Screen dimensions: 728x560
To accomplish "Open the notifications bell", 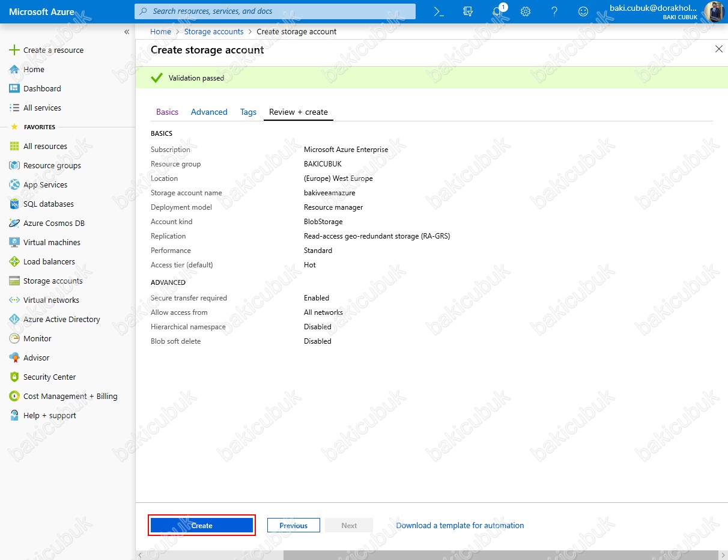I will [x=497, y=11].
